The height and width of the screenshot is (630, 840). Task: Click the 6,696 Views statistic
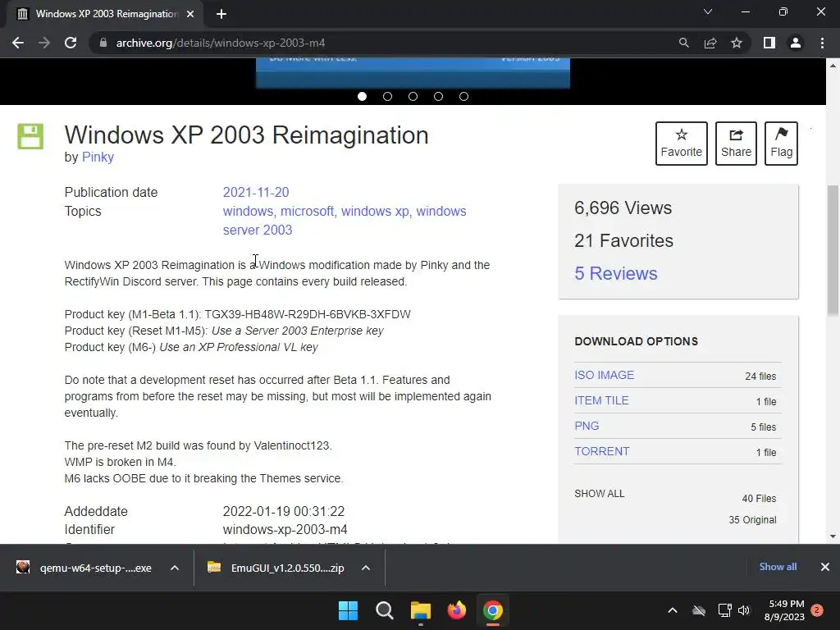click(x=623, y=208)
